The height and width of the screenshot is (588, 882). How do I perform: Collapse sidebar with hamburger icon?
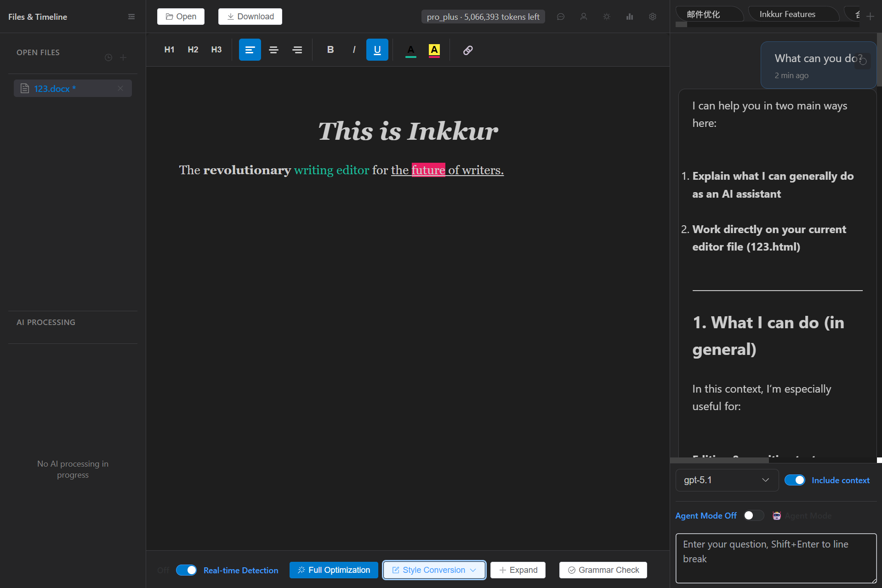(131, 17)
